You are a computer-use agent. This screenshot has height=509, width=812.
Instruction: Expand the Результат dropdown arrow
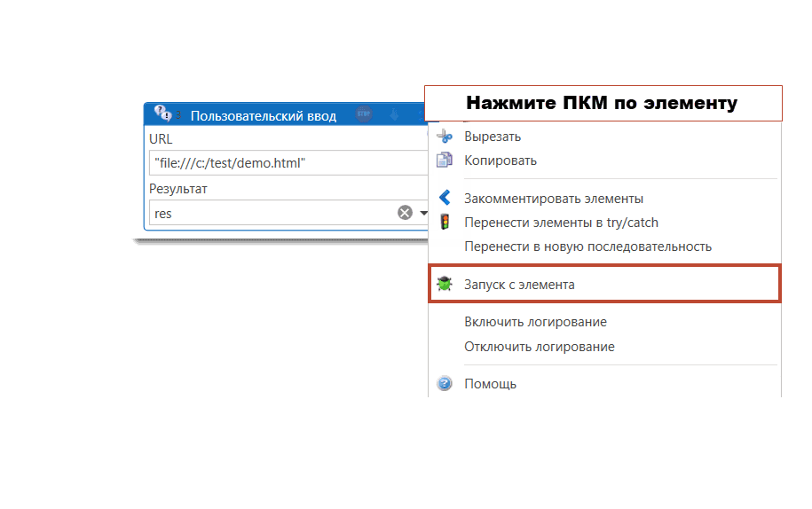423,213
